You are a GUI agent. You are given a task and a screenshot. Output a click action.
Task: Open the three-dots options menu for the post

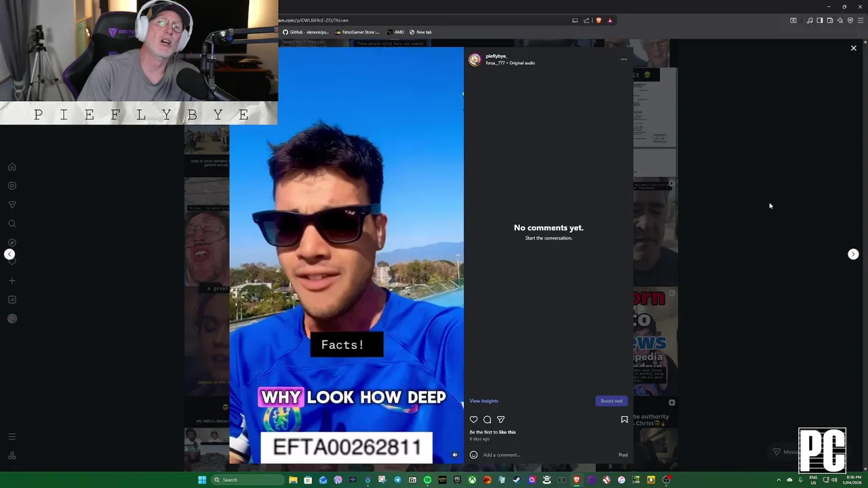(x=624, y=59)
